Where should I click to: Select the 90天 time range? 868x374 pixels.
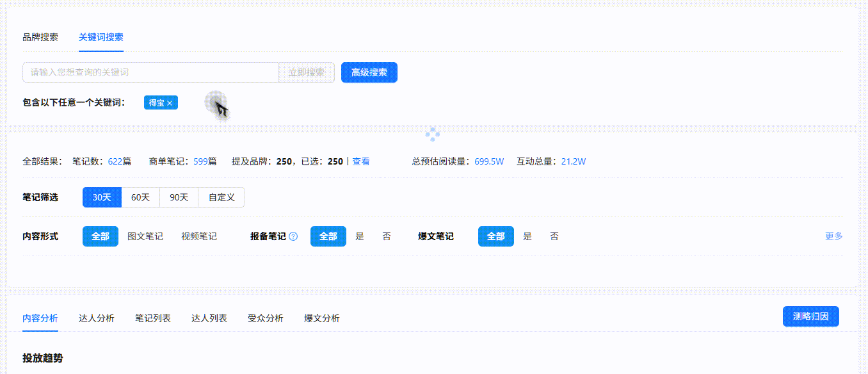tap(179, 197)
